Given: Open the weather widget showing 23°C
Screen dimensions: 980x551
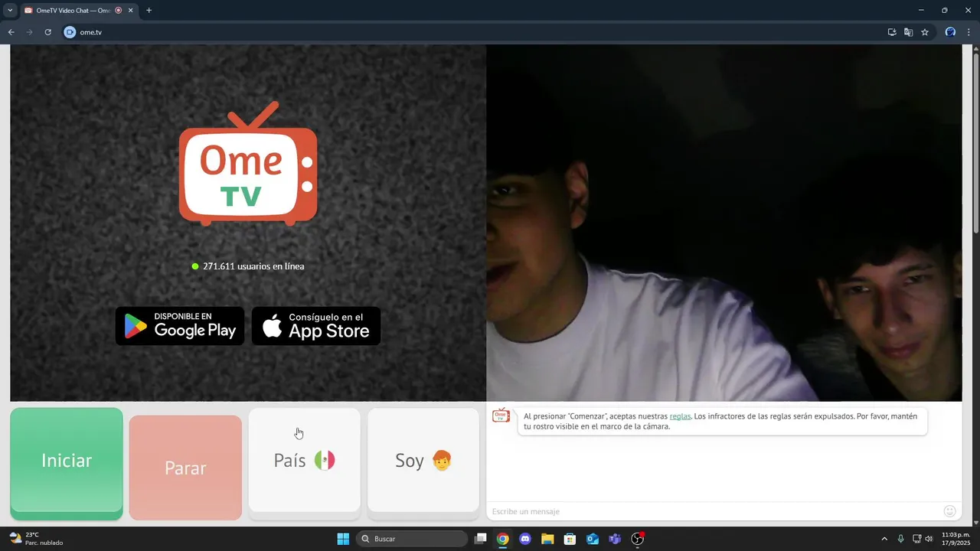Looking at the screenshot, I should coord(36,539).
